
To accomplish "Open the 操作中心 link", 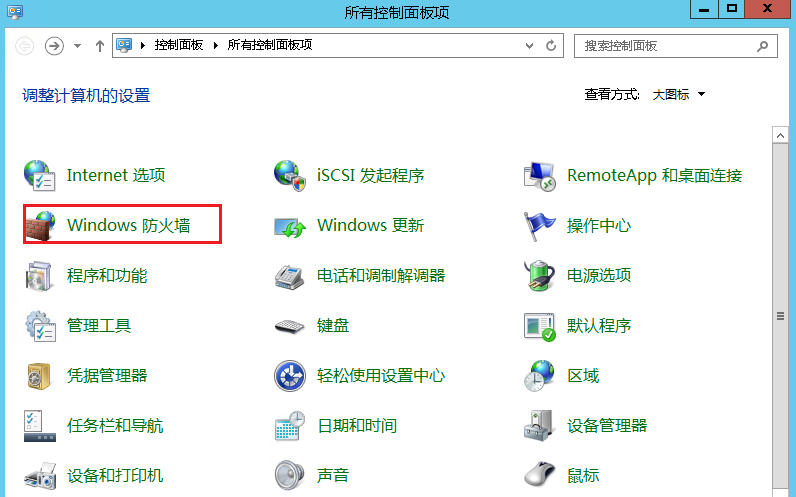I will coord(599,225).
